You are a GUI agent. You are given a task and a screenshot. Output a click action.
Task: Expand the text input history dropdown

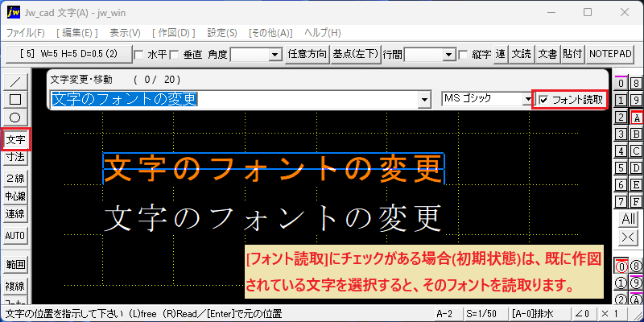[424, 99]
